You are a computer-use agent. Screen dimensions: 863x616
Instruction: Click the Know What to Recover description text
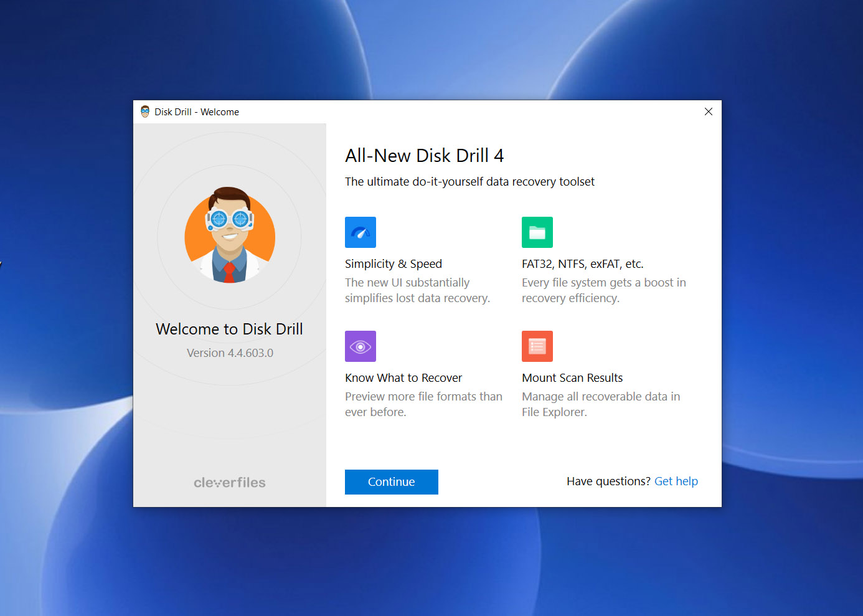tap(423, 404)
